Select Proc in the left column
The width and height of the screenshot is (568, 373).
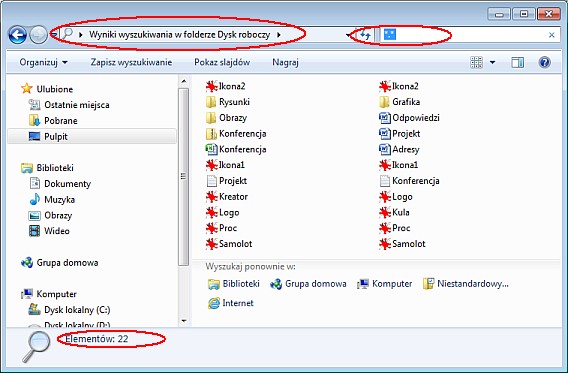pyautogui.click(x=221, y=228)
